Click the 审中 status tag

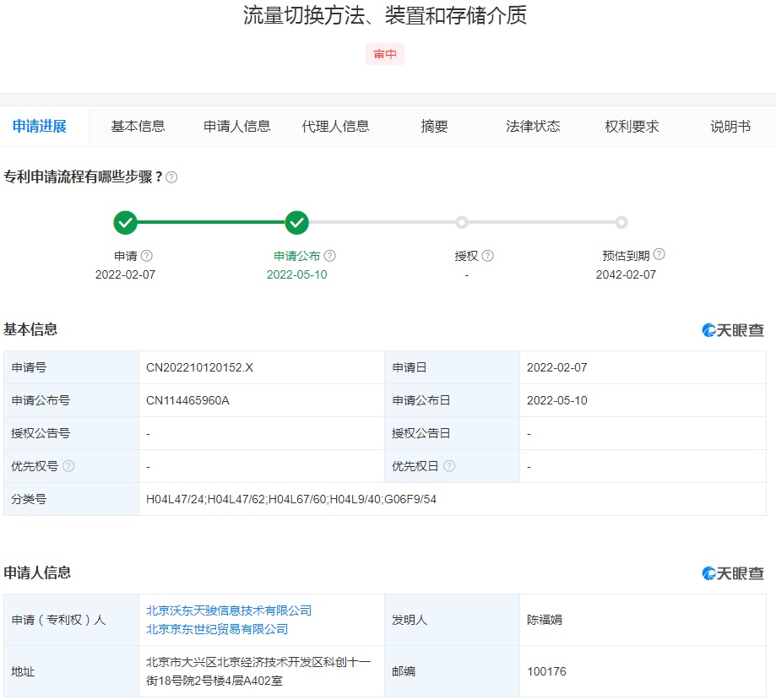[385, 54]
